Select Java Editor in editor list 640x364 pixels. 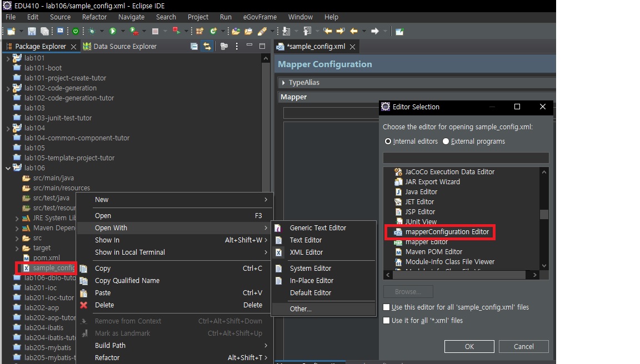[421, 192]
